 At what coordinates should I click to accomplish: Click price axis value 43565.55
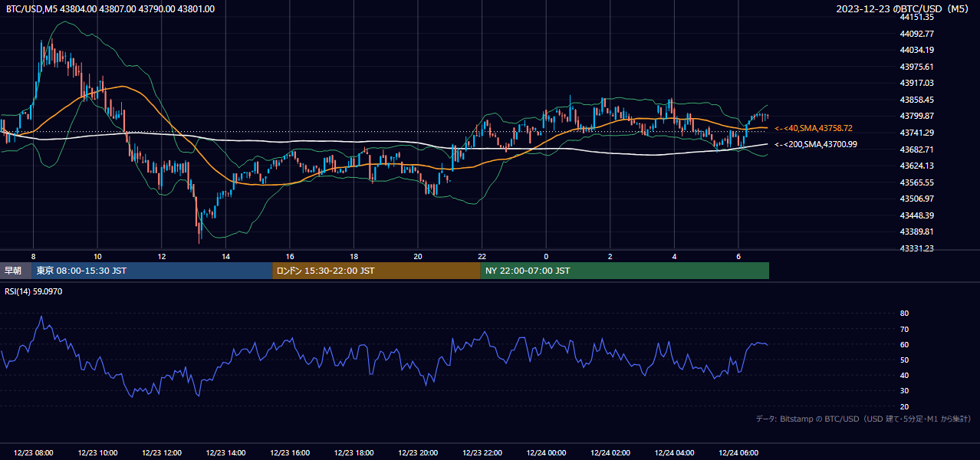pos(916,182)
